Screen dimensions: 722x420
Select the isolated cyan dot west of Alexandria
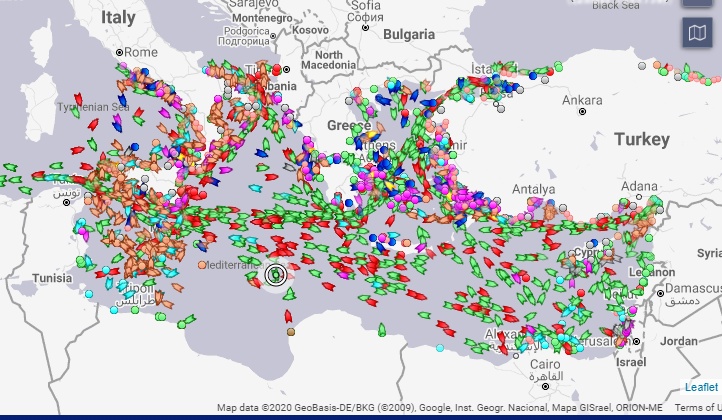[x=440, y=348]
